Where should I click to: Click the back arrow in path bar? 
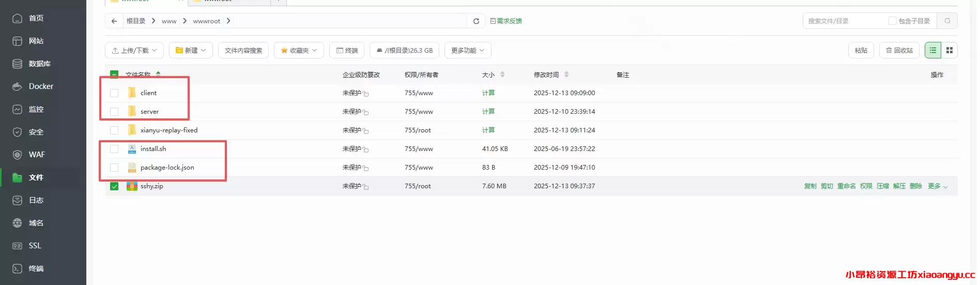[114, 21]
